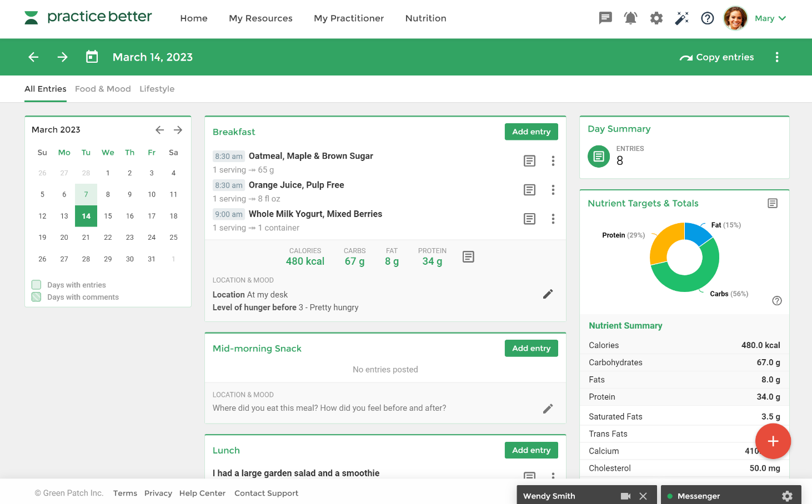Add entry to Mid-morning Snack

532,348
